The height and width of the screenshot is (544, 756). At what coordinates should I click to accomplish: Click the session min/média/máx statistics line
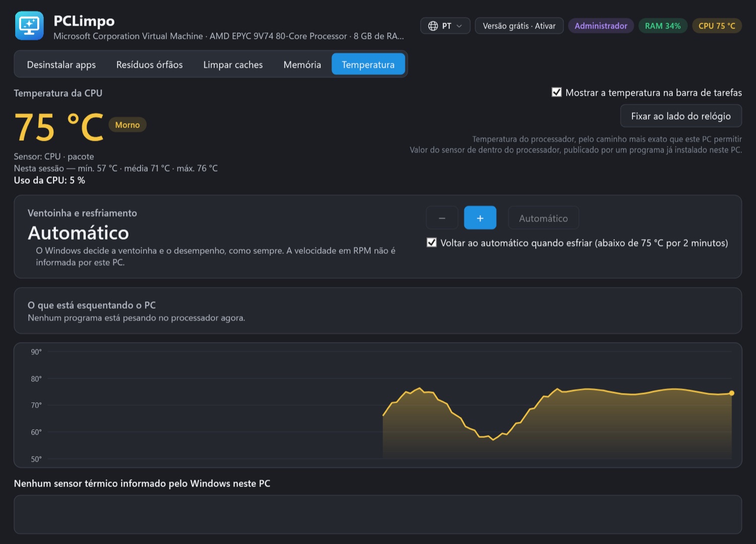point(116,168)
